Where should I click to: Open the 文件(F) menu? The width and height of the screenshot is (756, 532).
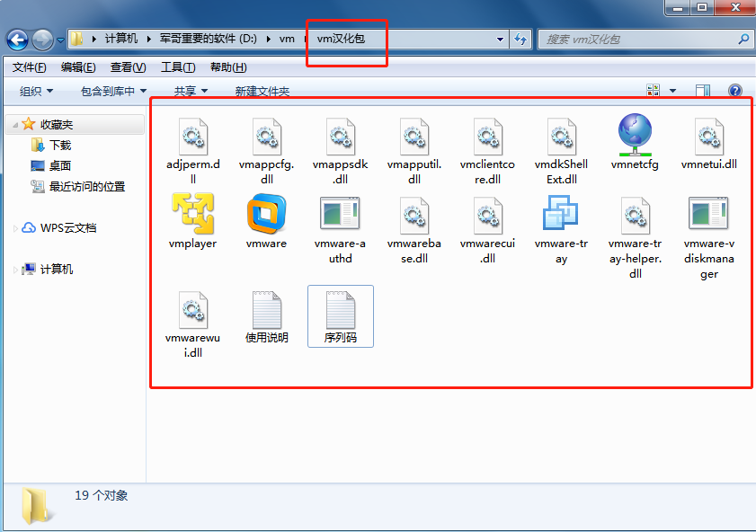(30, 67)
